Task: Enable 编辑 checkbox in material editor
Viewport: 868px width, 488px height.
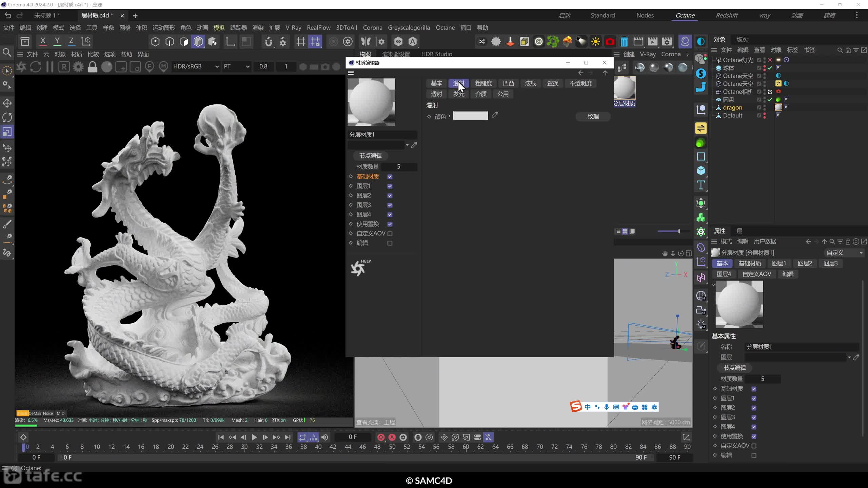Action: pyautogui.click(x=390, y=243)
